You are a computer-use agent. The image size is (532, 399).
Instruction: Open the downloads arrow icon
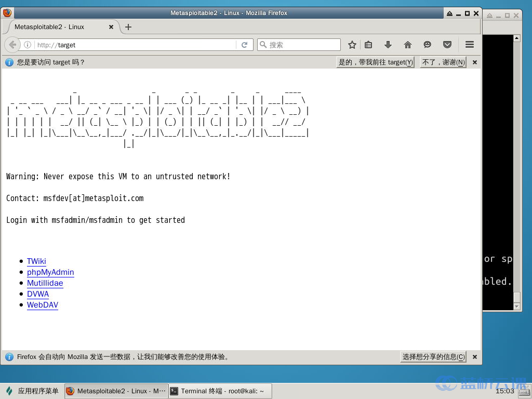pos(388,45)
